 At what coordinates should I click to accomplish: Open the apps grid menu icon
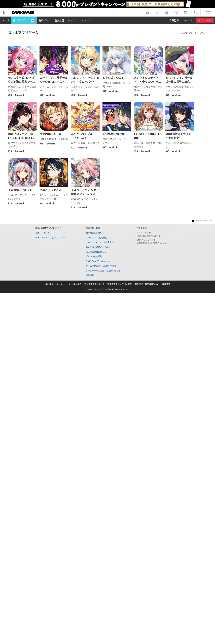(5, 12)
